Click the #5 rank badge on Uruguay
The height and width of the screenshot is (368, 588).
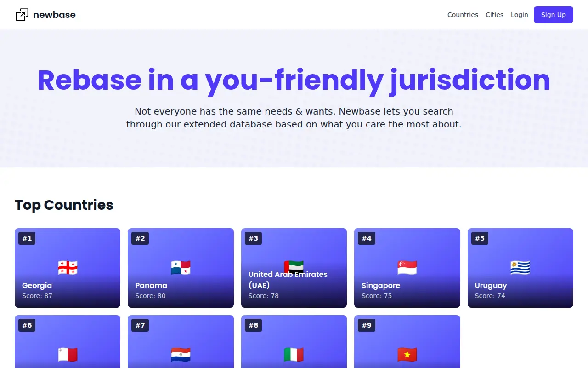(x=480, y=238)
